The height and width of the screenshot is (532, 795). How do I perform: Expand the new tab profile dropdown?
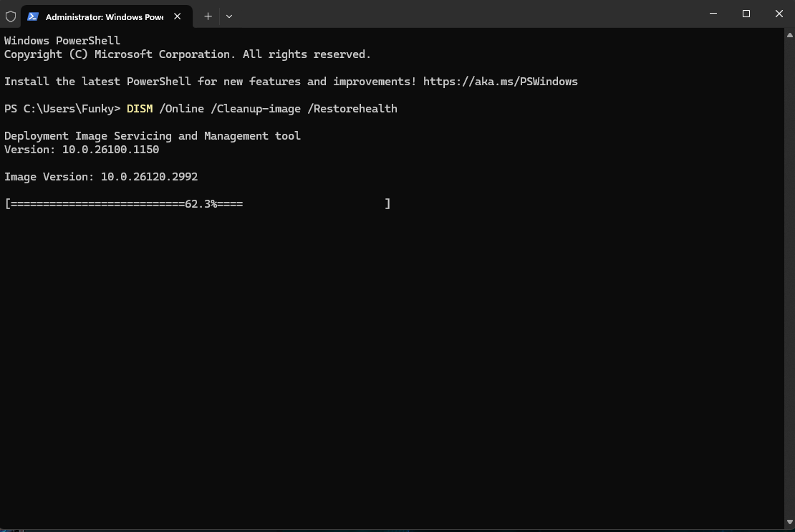(229, 16)
